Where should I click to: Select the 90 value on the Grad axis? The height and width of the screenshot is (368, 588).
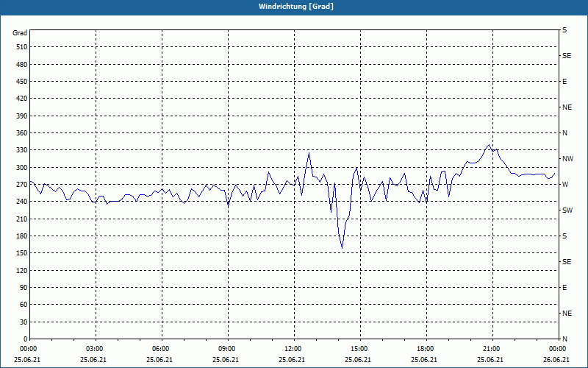click(x=24, y=288)
